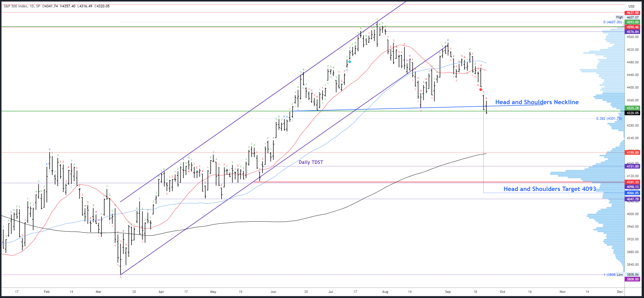
Task: Click Nov on the date axis
Action: click(563, 292)
